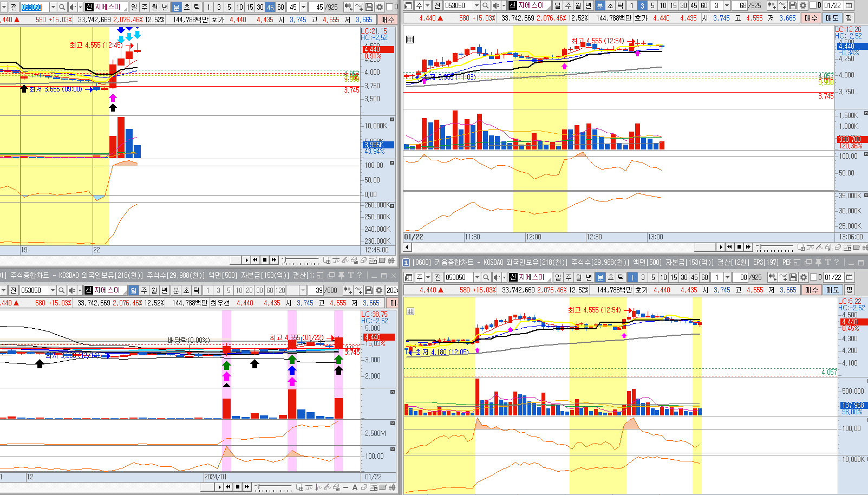868x495 pixels.
Task: Click playback speed slider under top-right chart
Action: click(775, 247)
